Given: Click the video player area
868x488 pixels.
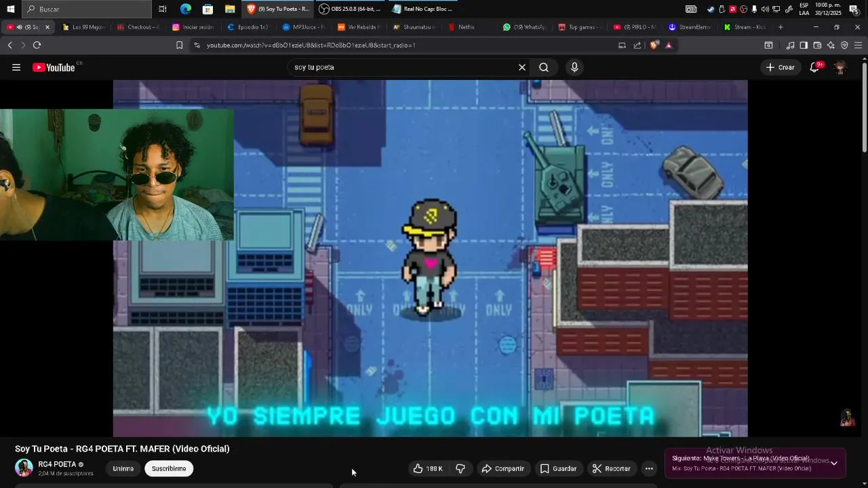Looking at the screenshot, I should [430, 258].
